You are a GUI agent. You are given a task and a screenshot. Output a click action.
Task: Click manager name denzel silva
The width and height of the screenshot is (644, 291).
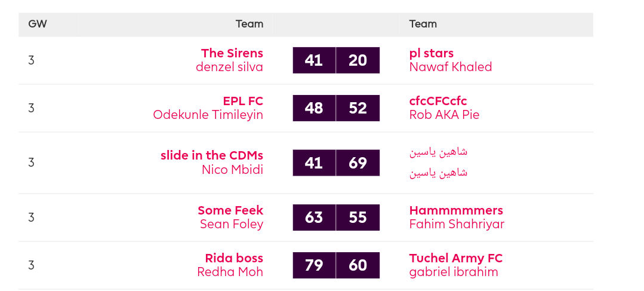(x=229, y=67)
